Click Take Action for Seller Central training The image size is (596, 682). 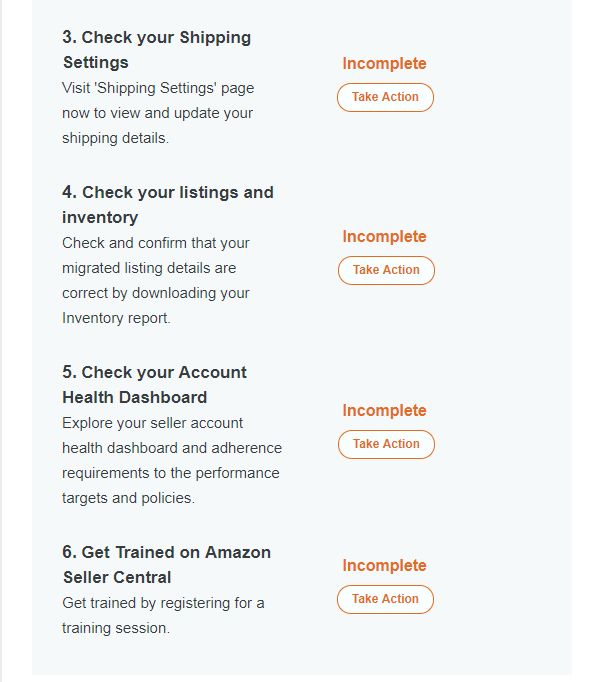[x=385, y=599]
